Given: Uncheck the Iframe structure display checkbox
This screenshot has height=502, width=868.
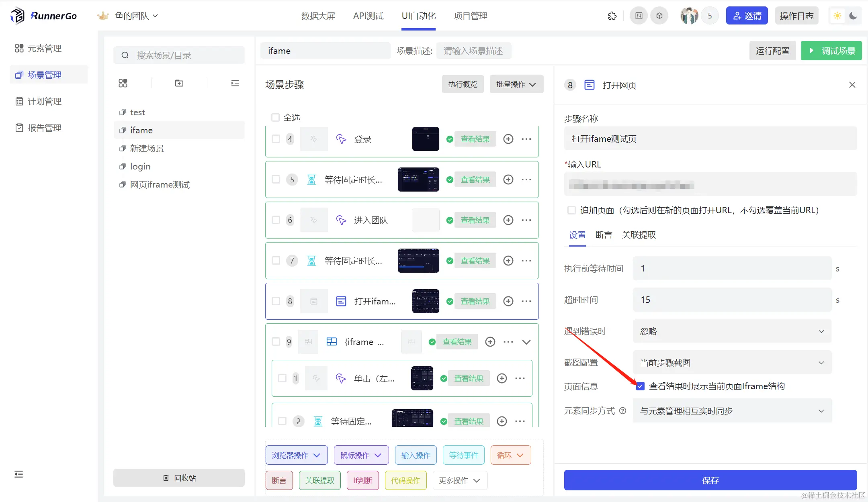Looking at the screenshot, I should point(641,386).
